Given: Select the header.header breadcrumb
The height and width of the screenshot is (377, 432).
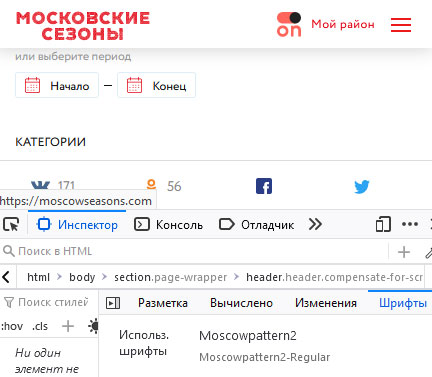Looking at the screenshot, I should coord(335,277).
